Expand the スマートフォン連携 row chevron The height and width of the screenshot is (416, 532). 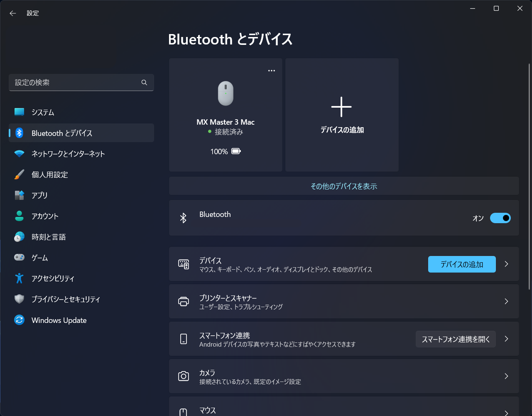506,339
